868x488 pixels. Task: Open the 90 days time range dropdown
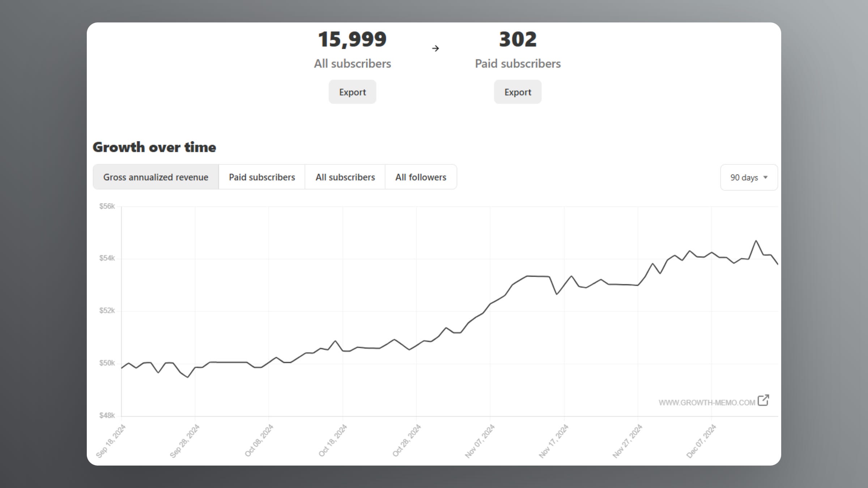click(x=749, y=177)
